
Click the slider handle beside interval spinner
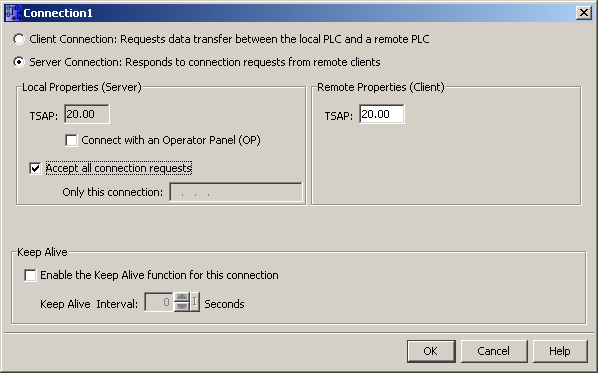pos(195,302)
